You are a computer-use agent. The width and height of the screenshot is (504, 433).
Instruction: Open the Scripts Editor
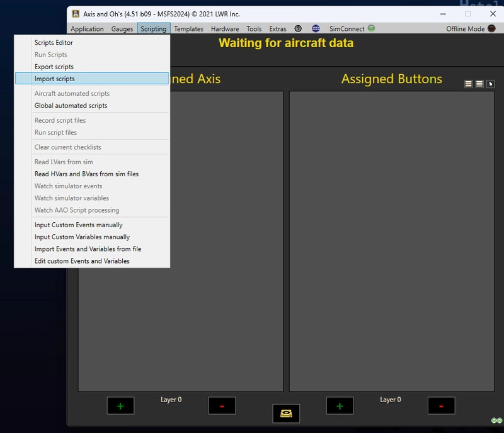[x=53, y=43]
